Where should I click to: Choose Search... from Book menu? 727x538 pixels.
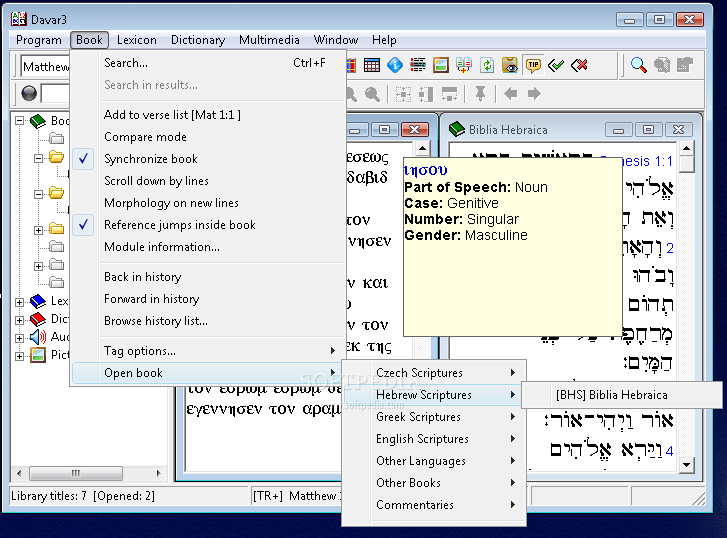point(209,63)
